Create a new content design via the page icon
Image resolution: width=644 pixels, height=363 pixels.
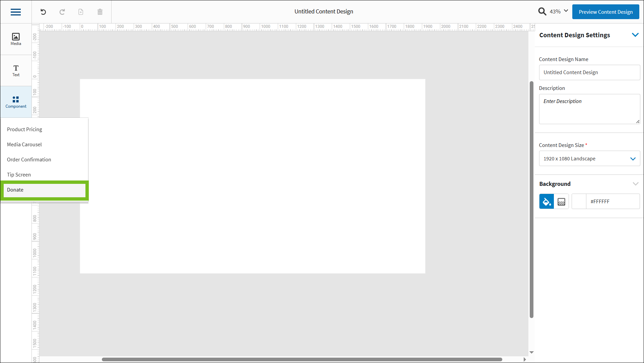tap(81, 12)
